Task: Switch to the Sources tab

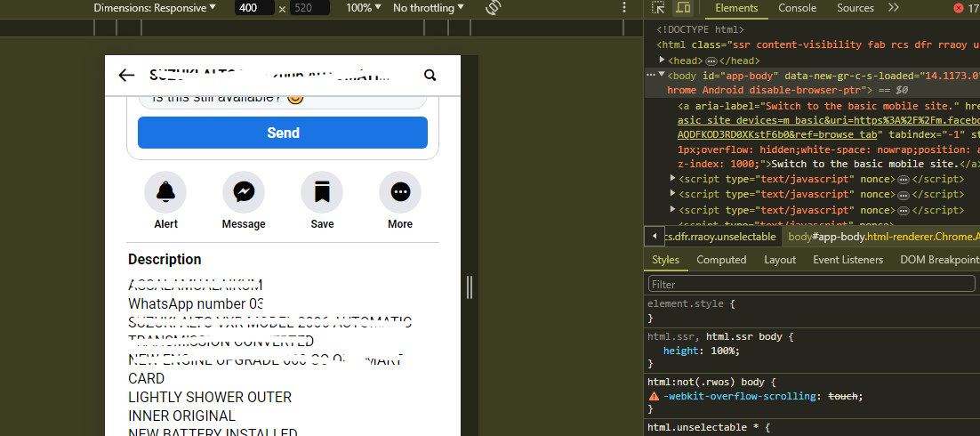Action: (x=855, y=8)
